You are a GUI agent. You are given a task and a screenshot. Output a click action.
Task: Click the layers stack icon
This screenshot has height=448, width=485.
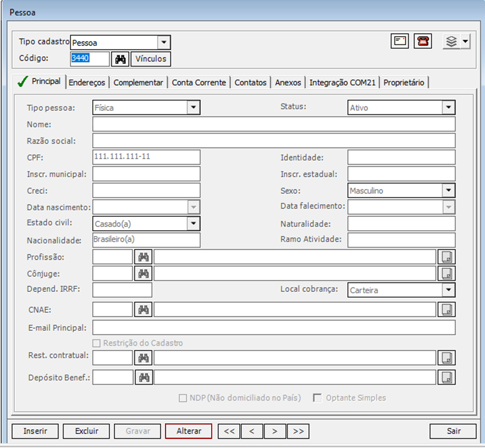452,41
